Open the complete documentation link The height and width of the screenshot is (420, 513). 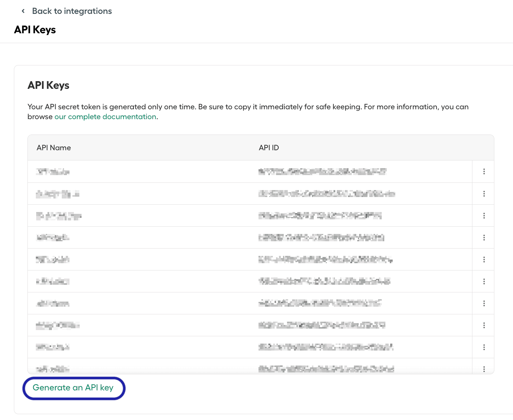(x=105, y=117)
